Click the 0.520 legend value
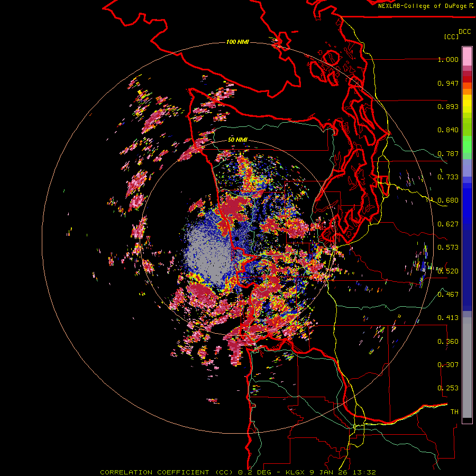This screenshot has height=476, width=476. tap(448, 271)
